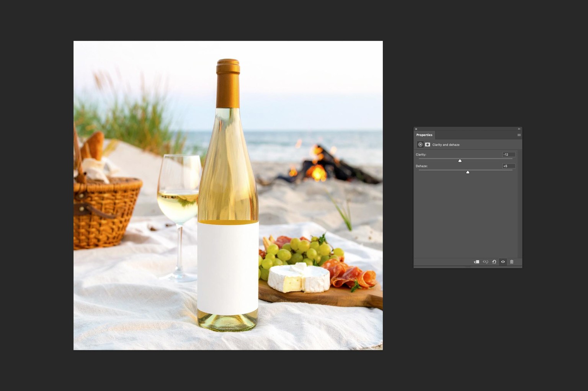Click the 'Clarity and dehaze' title text
The image size is (588, 391).
pos(446,145)
